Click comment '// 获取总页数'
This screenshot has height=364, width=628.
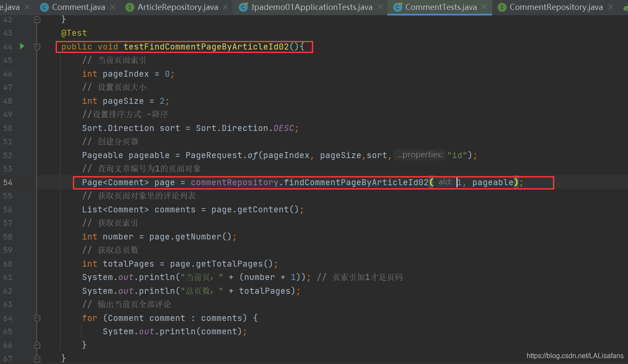coord(110,250)
